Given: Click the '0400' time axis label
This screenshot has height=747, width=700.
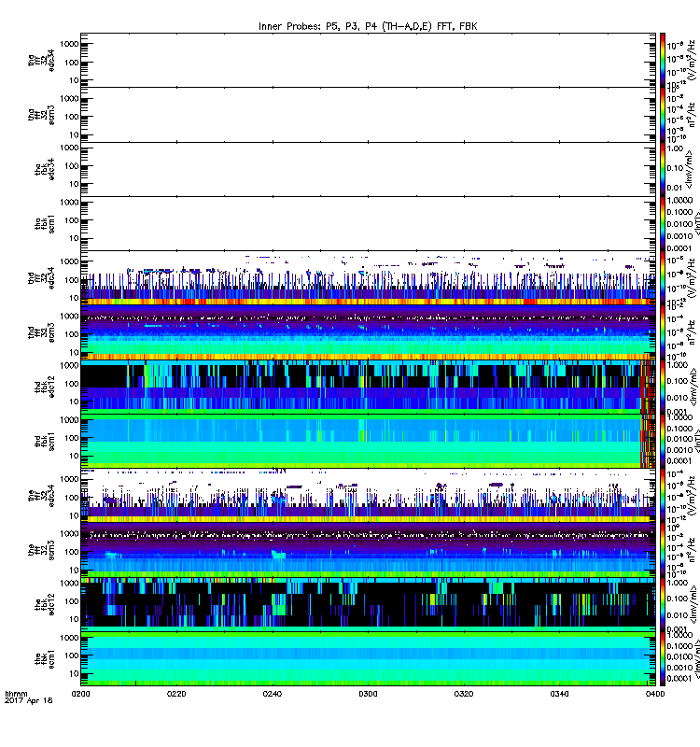Looking at the screenshot, I should pyautogui.click(x=655, y=694).
